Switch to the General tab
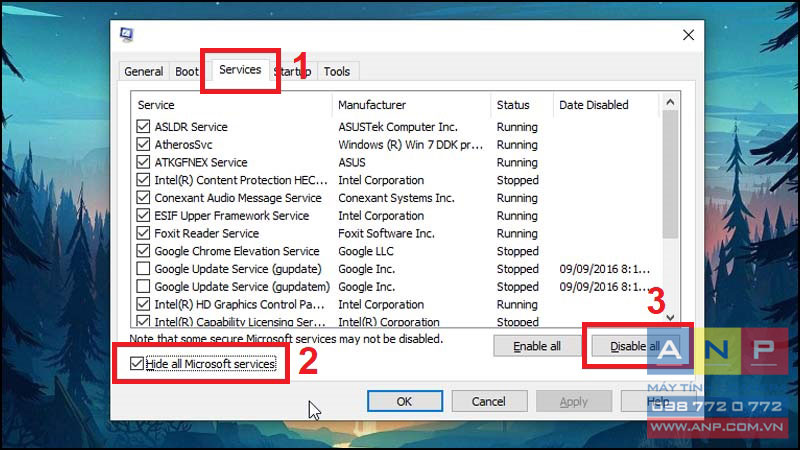 [x=144, y=71]
